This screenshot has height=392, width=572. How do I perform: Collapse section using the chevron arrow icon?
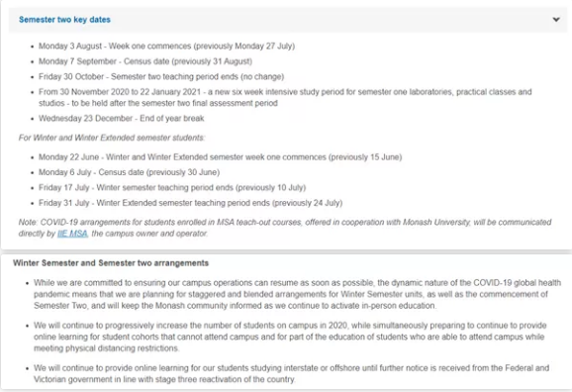(556, 20)
